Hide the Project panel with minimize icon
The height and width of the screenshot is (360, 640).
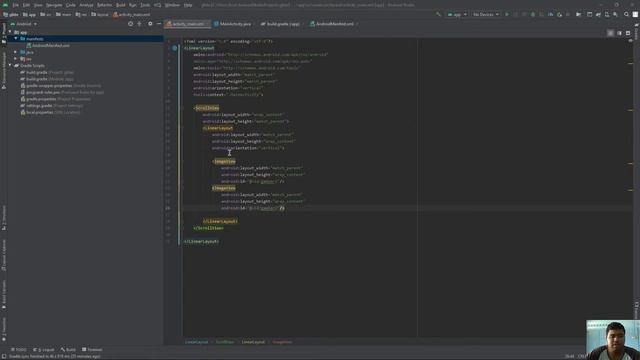[x=159, y=24]
